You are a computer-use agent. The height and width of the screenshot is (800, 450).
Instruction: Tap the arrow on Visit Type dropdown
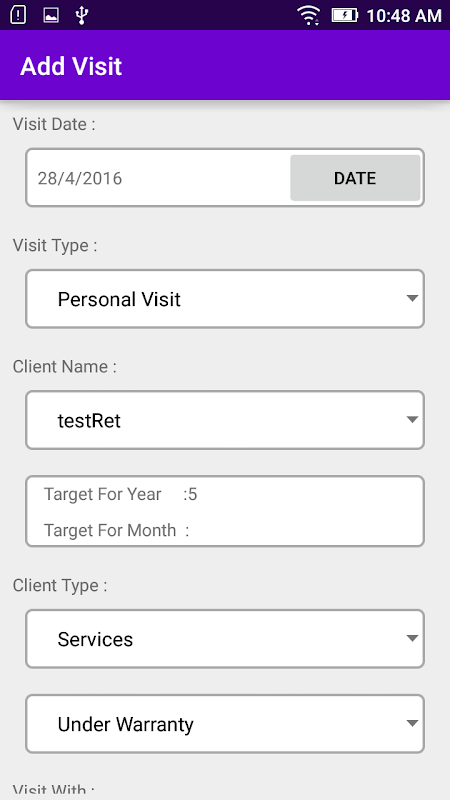(412, 298)
